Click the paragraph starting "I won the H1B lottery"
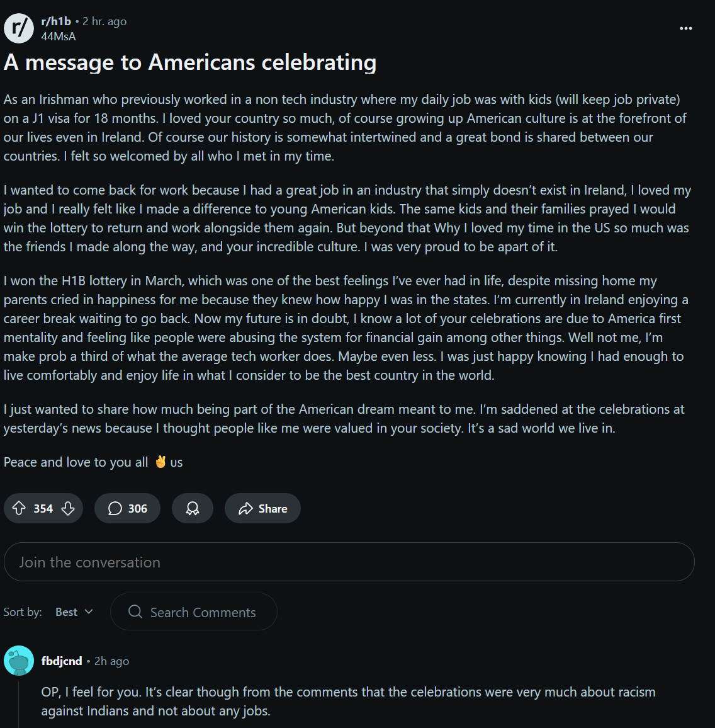This screenshot has height=728, width=715. click(346, 328)
